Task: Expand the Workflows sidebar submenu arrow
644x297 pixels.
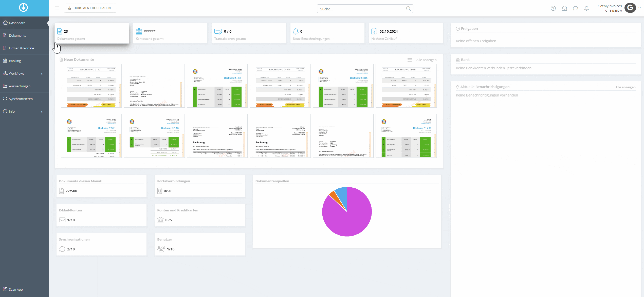Action: pos(42,74)
